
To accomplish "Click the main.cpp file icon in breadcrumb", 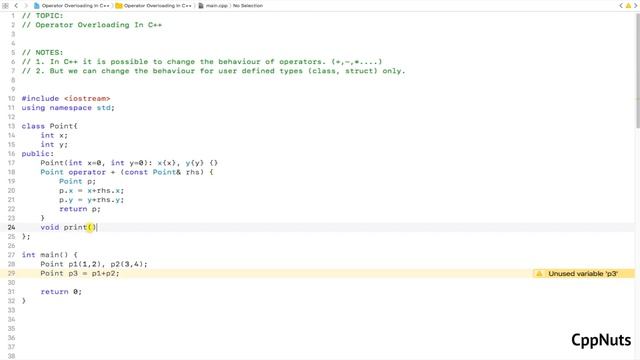I will tap(201, 6).
